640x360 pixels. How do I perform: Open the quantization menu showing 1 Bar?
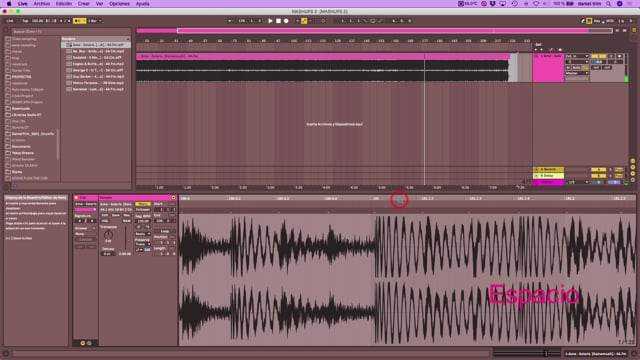(x=94, y=21)
